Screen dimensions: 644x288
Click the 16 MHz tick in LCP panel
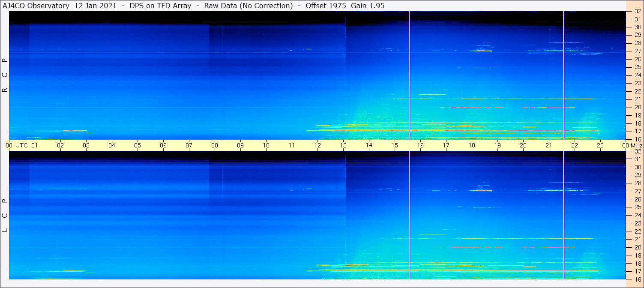coord(638,279)
